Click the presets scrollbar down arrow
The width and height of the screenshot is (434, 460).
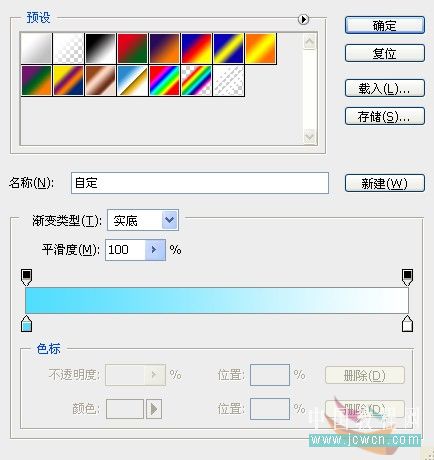[310, 136]
